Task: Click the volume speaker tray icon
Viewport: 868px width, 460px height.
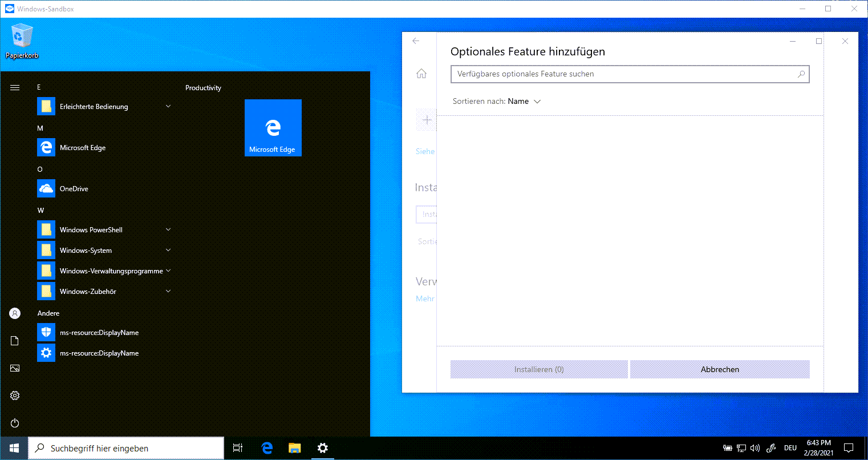Action: pyautogui.click(x=756, y=448)
